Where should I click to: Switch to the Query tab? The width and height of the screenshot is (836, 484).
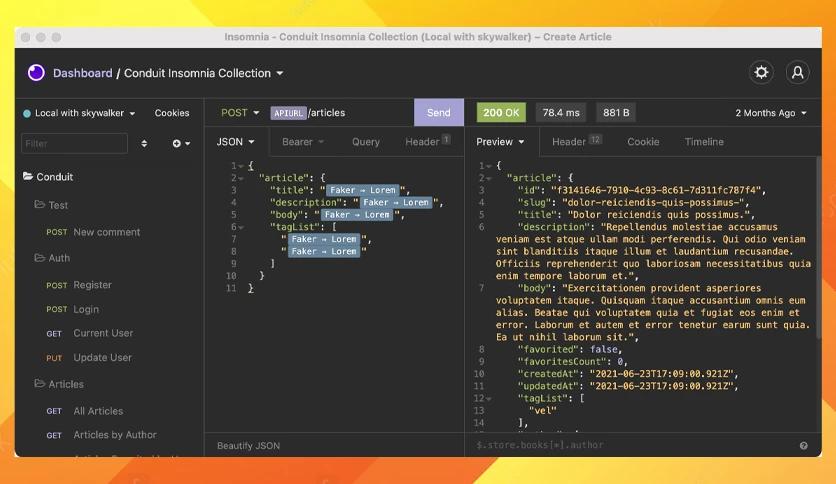[366, 142]
